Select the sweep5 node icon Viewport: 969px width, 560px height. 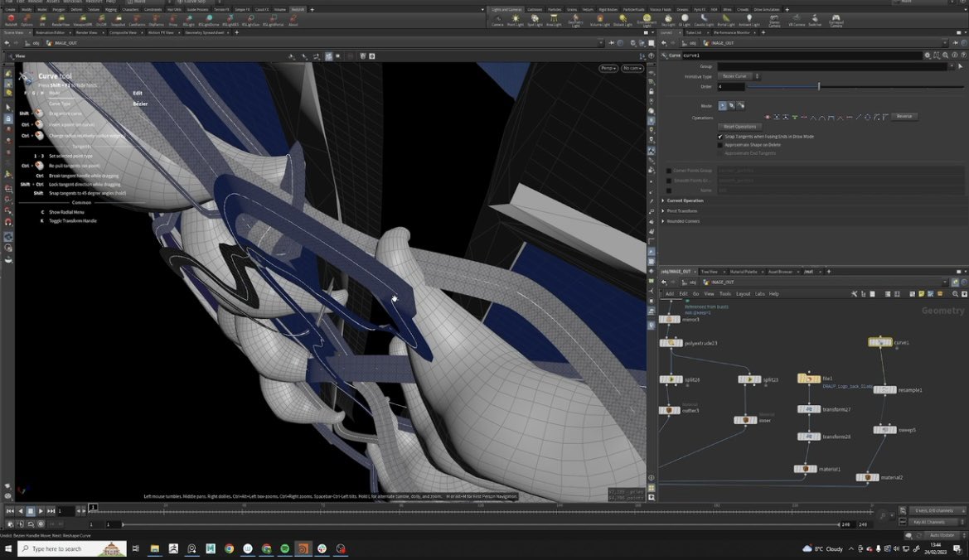(x=884, y=430)
